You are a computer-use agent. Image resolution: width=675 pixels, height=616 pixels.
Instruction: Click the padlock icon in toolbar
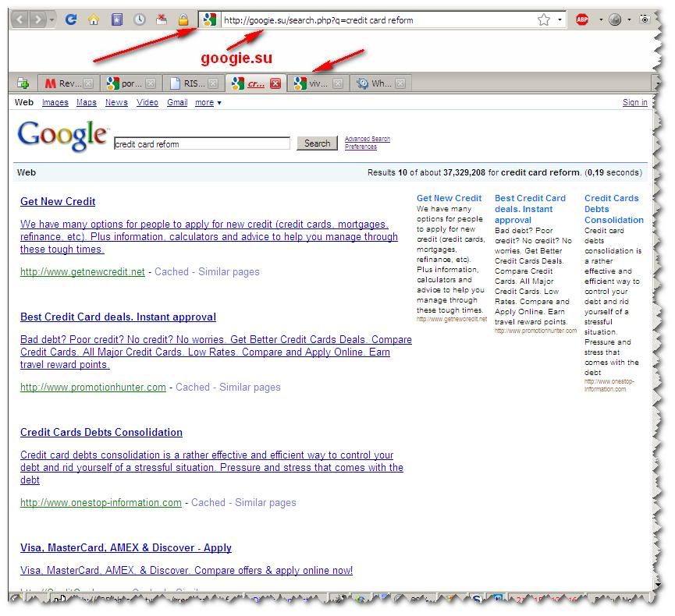[183, 19]
